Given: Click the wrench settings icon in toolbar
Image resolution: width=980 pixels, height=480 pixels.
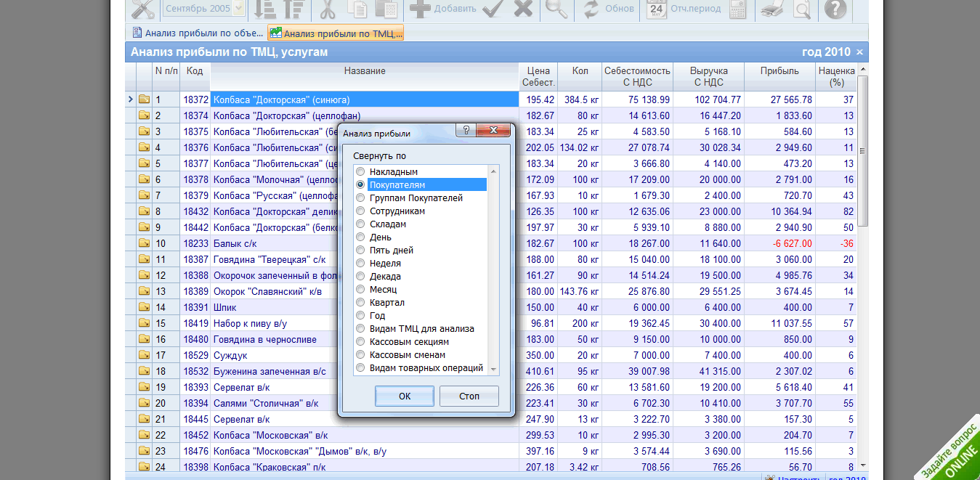Looking at the screenshot, I should point(144,9).
